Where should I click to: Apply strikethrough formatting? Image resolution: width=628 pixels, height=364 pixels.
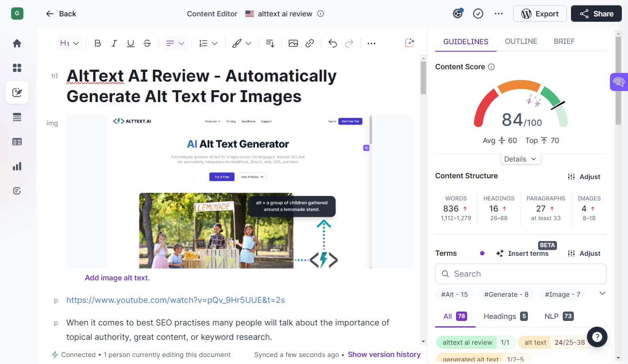(x=147, y=43)
